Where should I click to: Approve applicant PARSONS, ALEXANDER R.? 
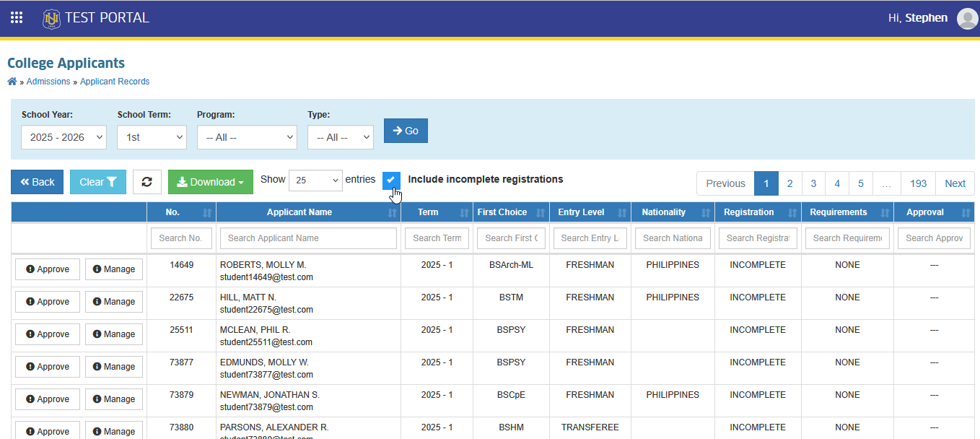[48, 431]
